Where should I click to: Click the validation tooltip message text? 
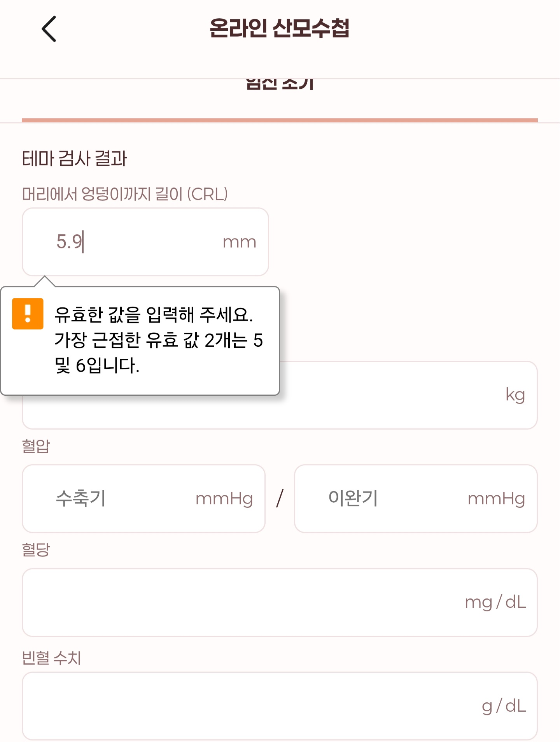click(159, 340)
